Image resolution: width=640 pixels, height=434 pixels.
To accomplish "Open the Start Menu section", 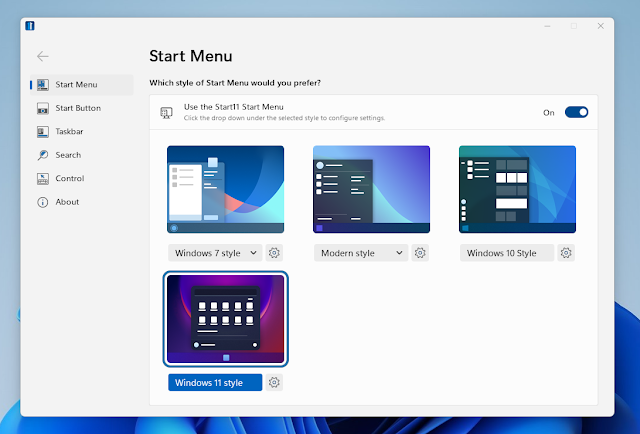I will pyautogui.click(x=82, y=85).
